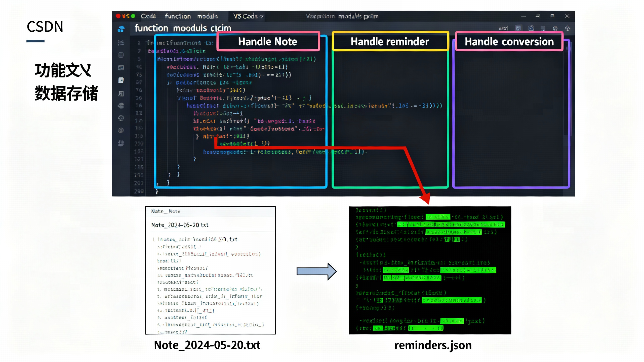Click the circular @ icon in sidebar
The height and width of the screenshot is (362, 644).
[x=121, y=130]
